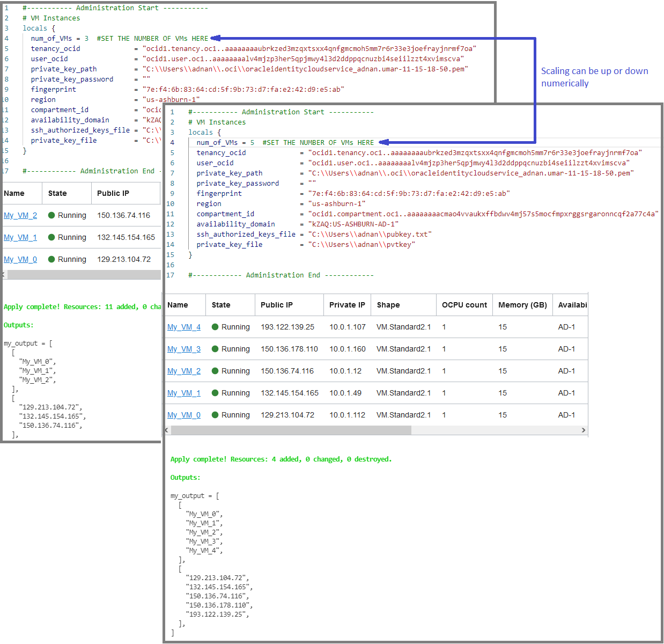
Task: Click line number 4 in the front code editor
Action: pos(172,142)
